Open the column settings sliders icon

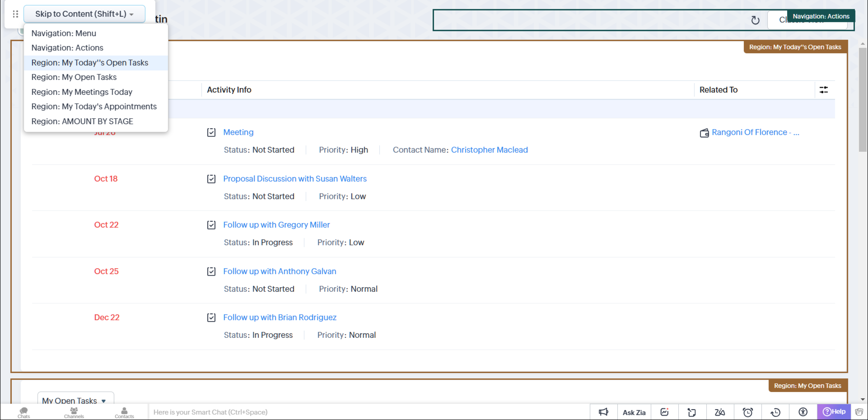coord(824,90)
